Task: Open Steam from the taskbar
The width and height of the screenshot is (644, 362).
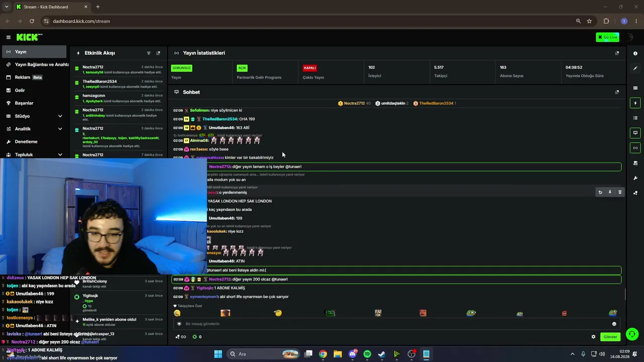Action: click(x=382, y=354)
